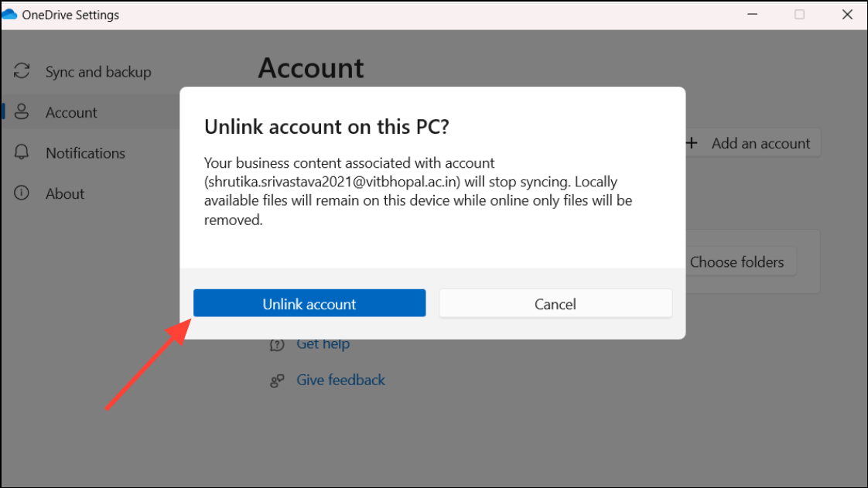Minimize the OneDrive Settings window
Viewport: 868px width, 488px height.
point(752,15)
